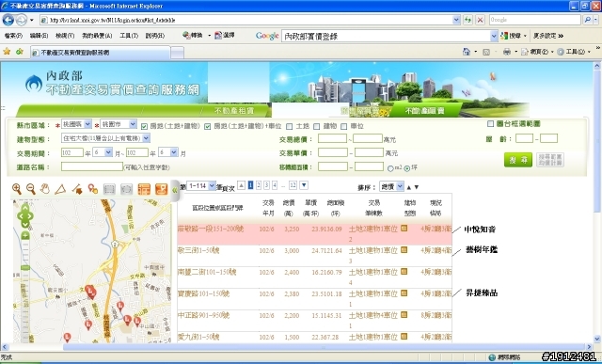Activate the hand pan tool
The height and width of the screenshot is (364, 602).
(x=45, y=189)
